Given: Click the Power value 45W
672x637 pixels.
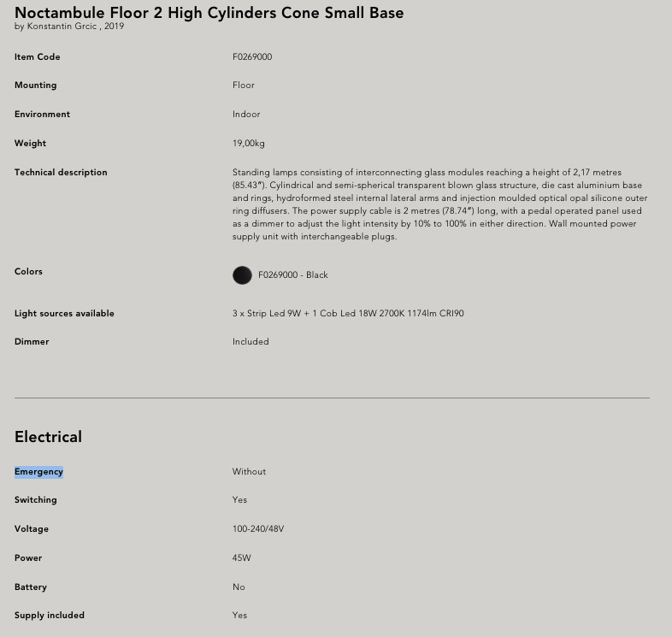Looking at the screenshot, I should 242,558.
